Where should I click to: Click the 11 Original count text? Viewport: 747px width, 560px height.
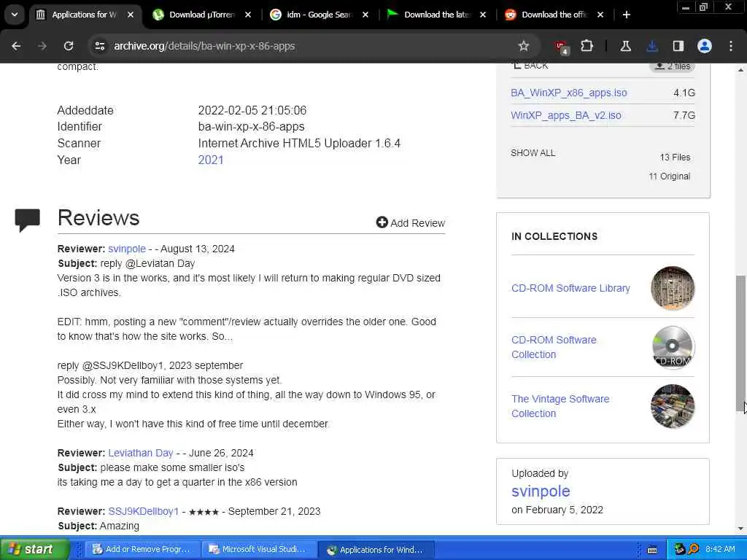pos(670,176)
